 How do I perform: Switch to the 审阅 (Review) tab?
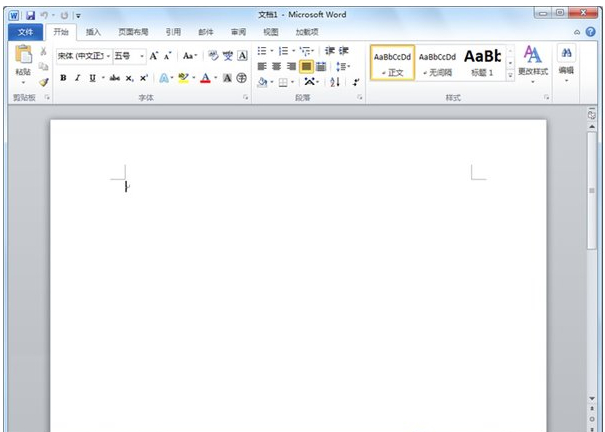tap(238, 32)
